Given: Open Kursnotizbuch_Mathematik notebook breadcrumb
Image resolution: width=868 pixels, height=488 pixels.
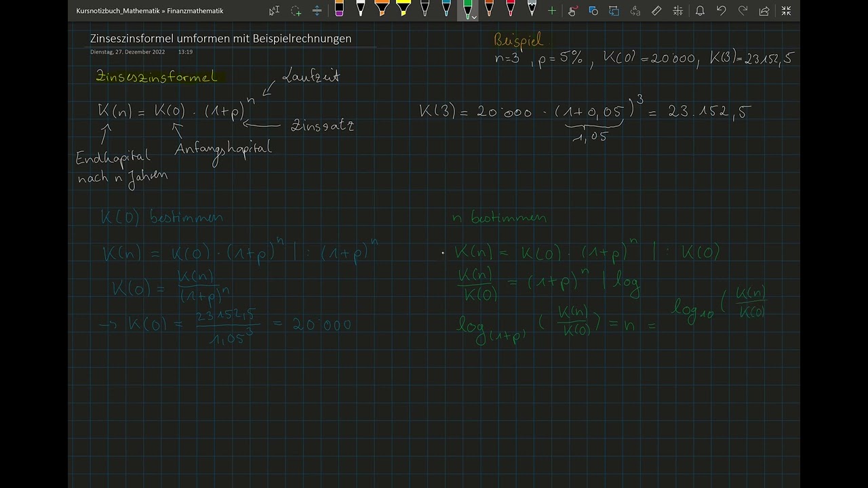Looking at the screenshot, I should click(x=118, y=11).
